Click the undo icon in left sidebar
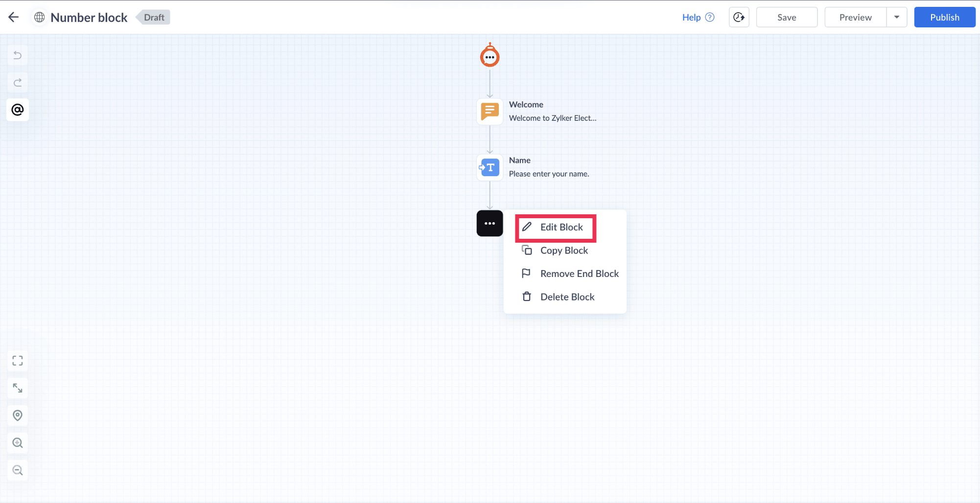 (18, 55)
